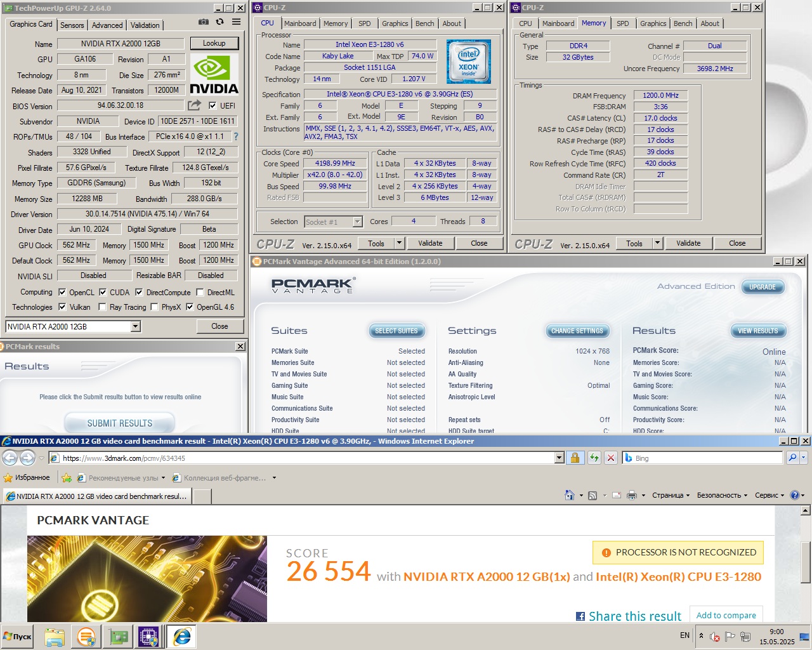Click the GPU-Z screenshot camera icon

coord(203,22)
